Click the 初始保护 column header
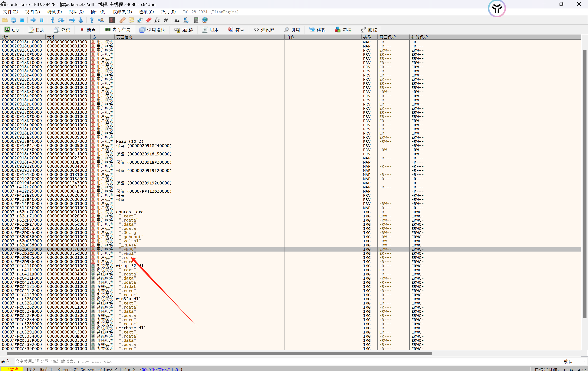 [x=495, y=37]
